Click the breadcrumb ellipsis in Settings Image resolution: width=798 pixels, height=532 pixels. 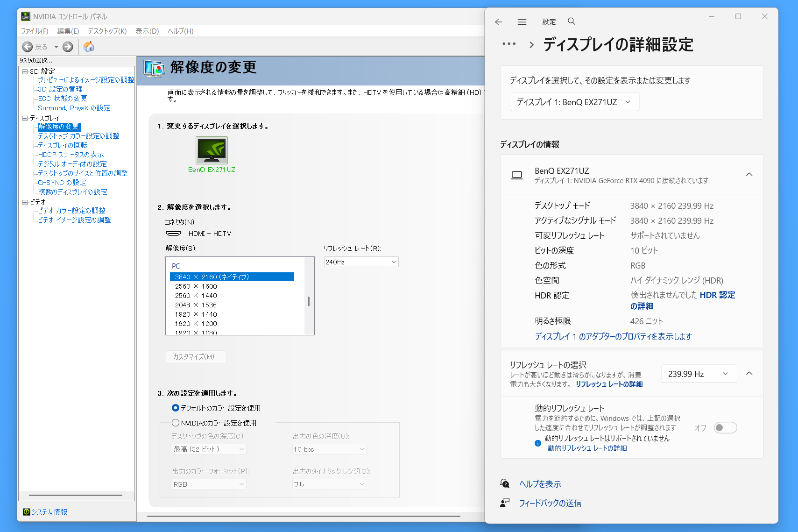[508, 44]
